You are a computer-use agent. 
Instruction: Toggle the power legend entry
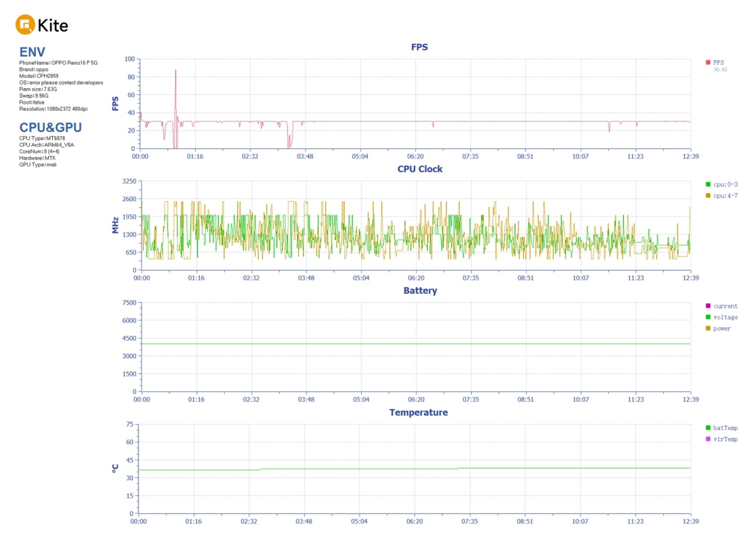tap(719, 328)
